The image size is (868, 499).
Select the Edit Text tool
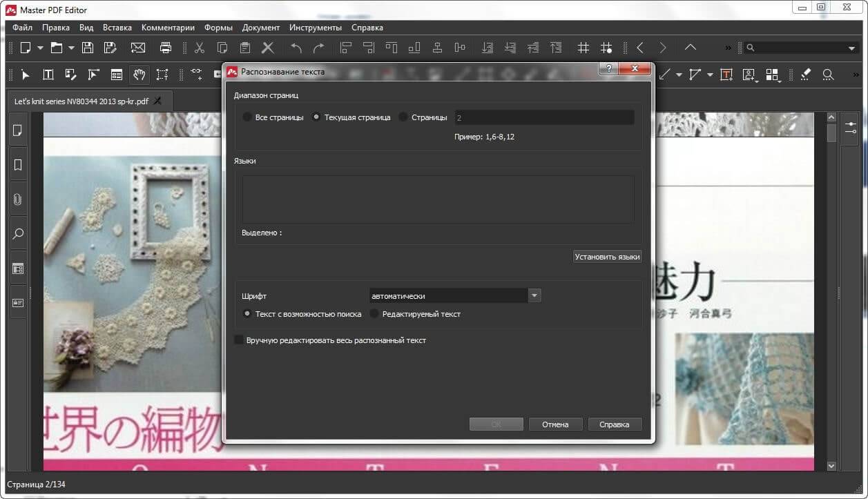point(48,75)
